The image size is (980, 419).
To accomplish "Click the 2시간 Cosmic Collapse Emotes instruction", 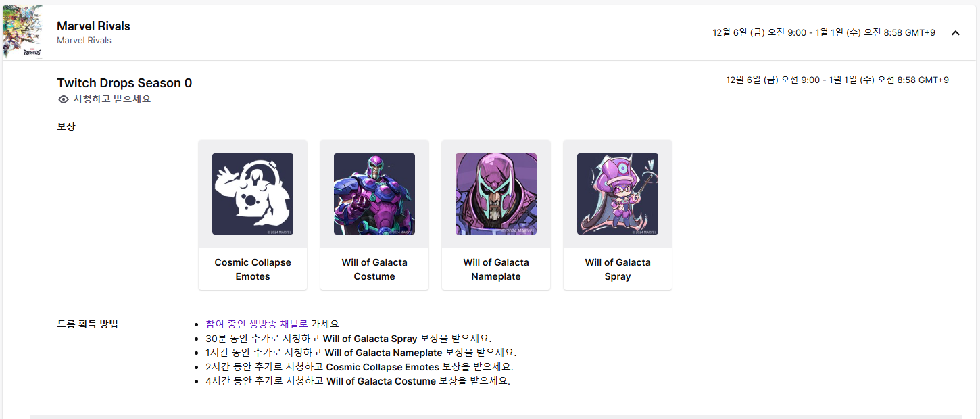I will coord(360,367).
